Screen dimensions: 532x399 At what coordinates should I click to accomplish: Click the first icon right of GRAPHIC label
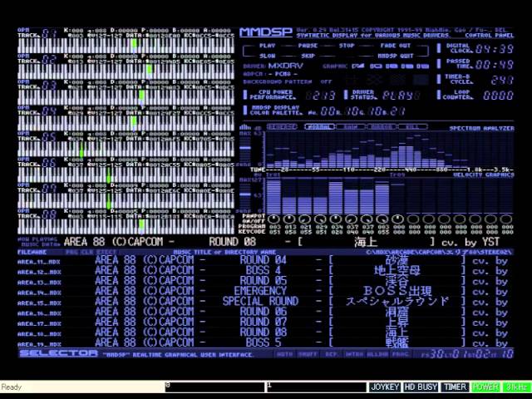click(358, 66)
